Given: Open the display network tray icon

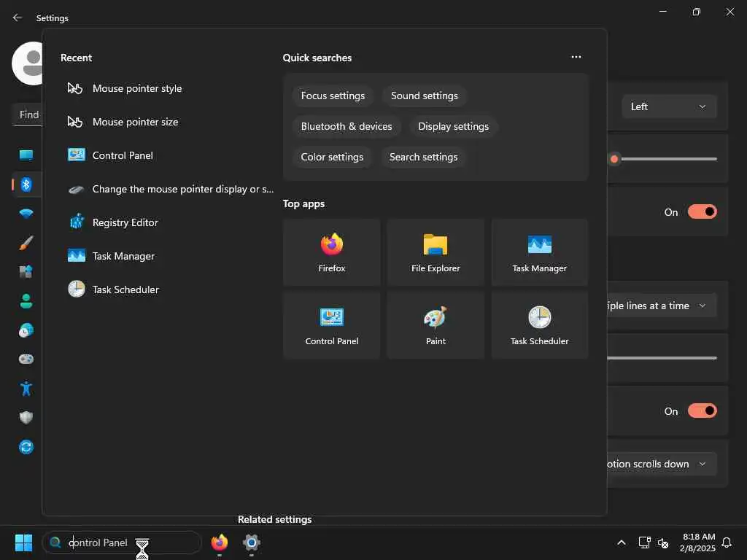Looking at the screenshot, I should [644, 542].
